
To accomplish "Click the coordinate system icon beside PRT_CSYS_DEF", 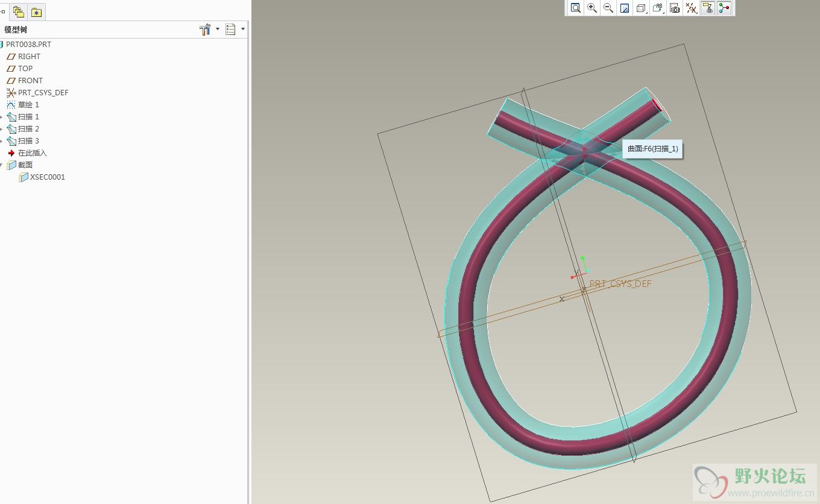I will pyautogui.click(x=11, y=93).
